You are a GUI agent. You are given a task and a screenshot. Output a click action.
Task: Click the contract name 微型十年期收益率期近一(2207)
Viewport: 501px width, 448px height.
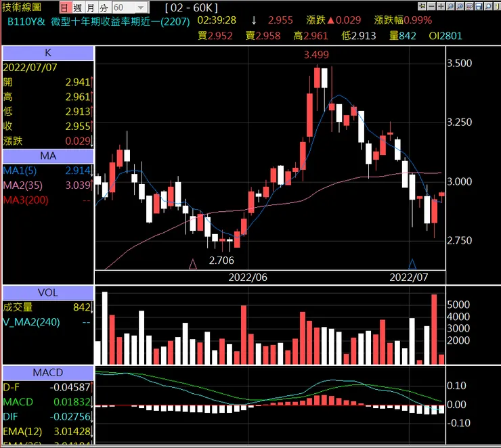pyautogui.click(x=120, y=22)
